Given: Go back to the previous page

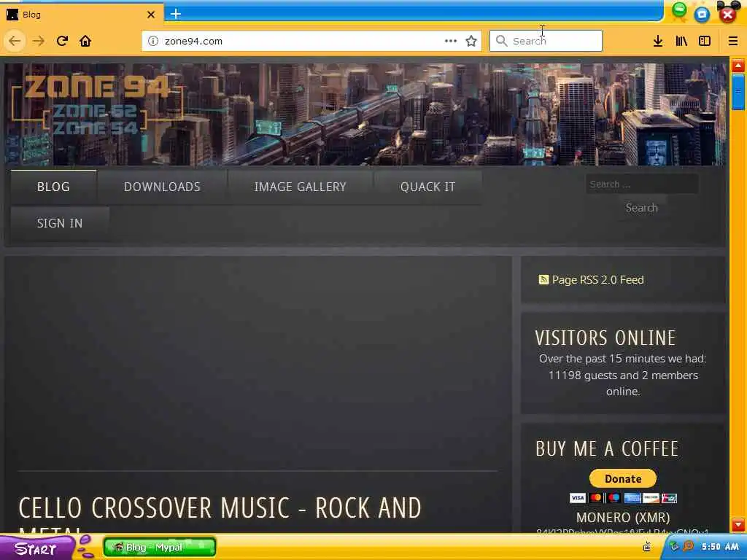Looking at the screenshot, I should tap(15, 41).
